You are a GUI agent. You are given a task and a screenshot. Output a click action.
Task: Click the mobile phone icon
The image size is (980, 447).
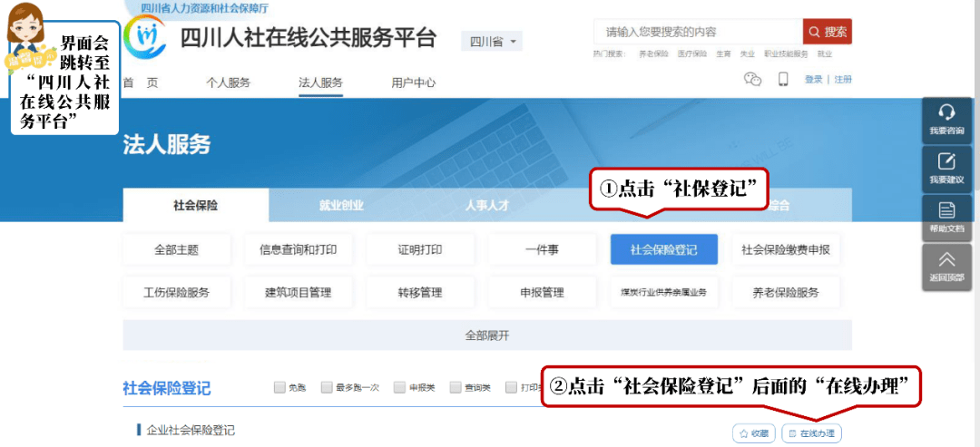tap(783, 80)
